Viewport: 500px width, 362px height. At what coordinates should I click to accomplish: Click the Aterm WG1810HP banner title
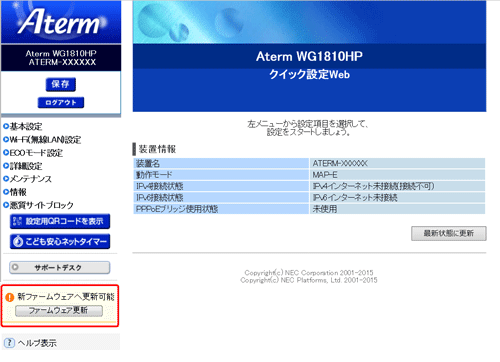tap(309, 56)
